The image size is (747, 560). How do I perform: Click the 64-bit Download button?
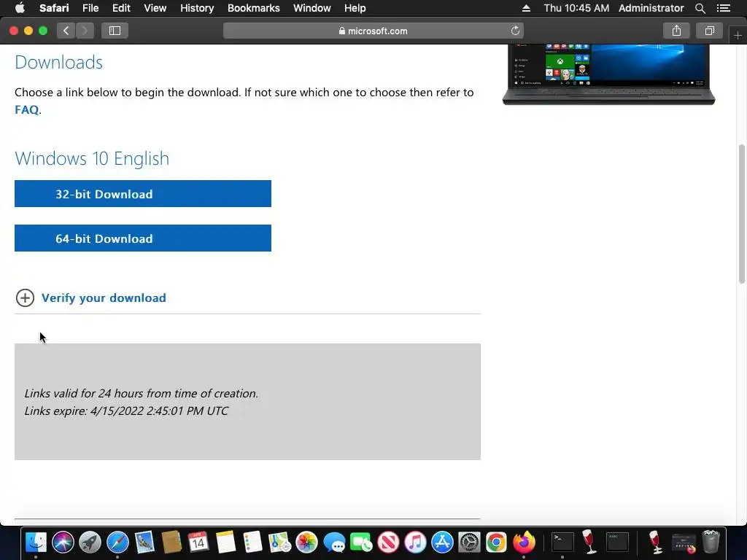coord(143,238)
